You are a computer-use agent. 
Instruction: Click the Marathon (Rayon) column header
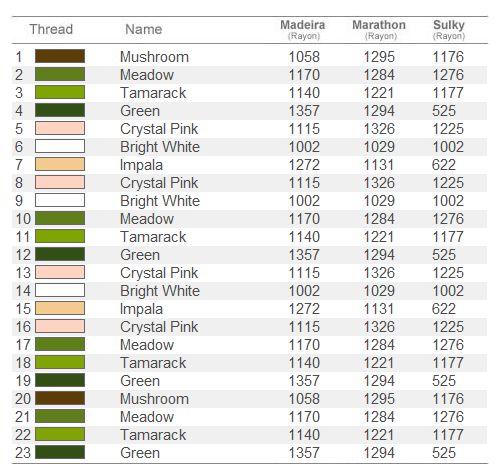[x=379, y=29]
